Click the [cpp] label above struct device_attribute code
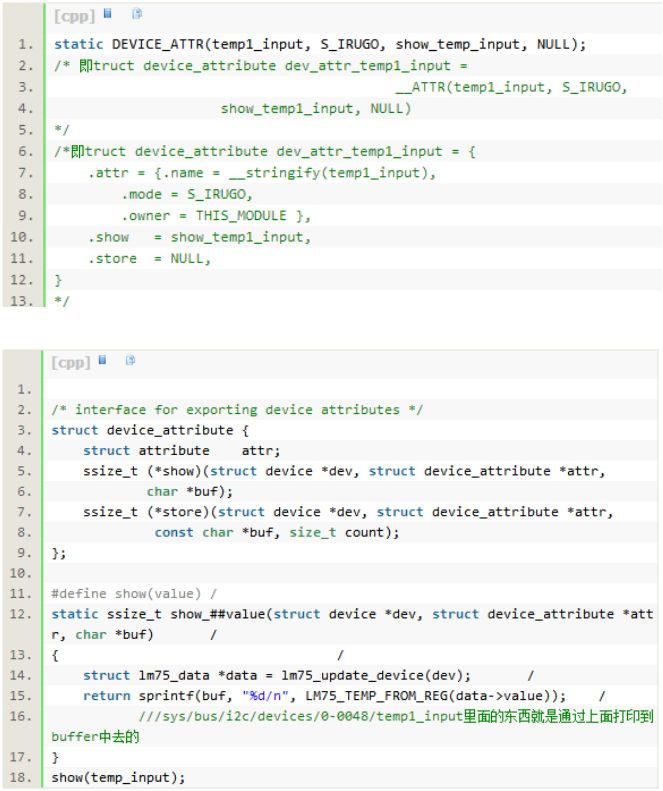 (x=71, y=362)
